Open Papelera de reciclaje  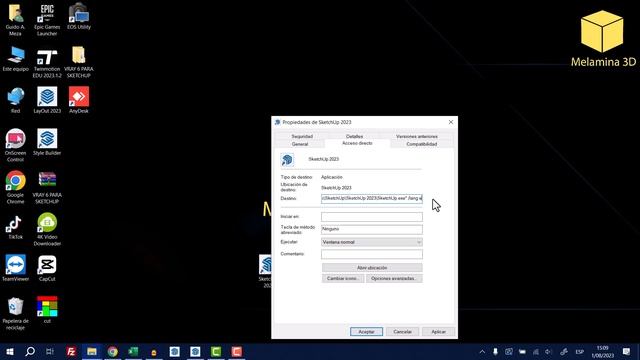(16, 313)
